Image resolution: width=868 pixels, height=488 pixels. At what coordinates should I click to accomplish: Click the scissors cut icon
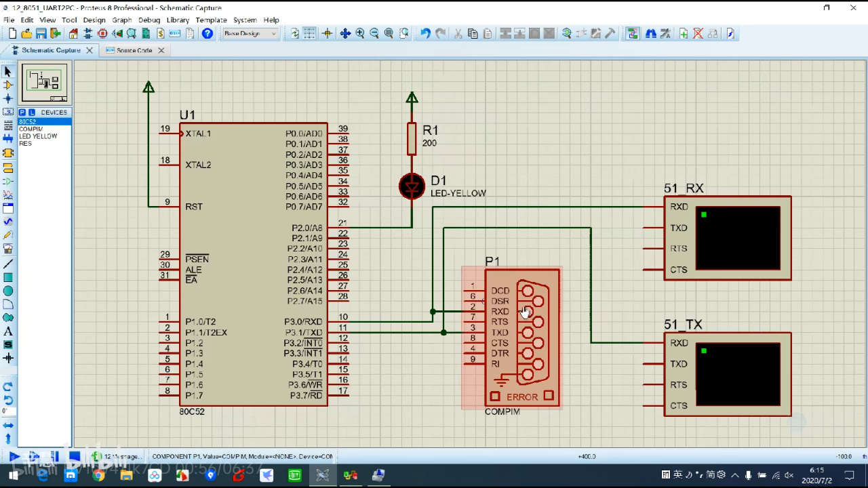click(x=458, y=33)
